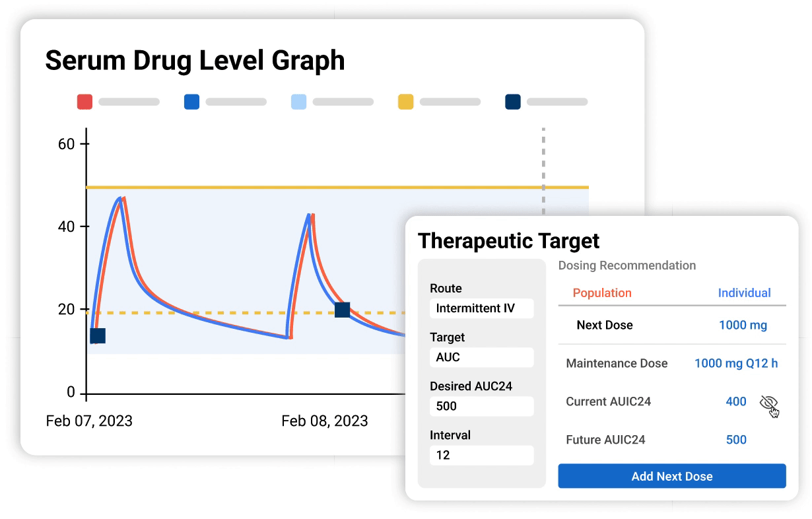Click the first dark dose marker on the graph
This screenshot has height=519, width=812.
98,336
